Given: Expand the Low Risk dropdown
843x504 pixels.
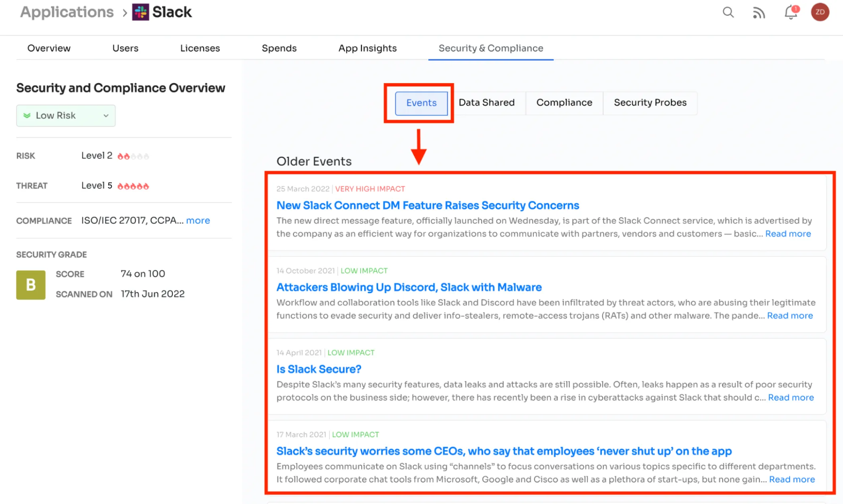Looking at the screenshot, I should coord(66,115).
